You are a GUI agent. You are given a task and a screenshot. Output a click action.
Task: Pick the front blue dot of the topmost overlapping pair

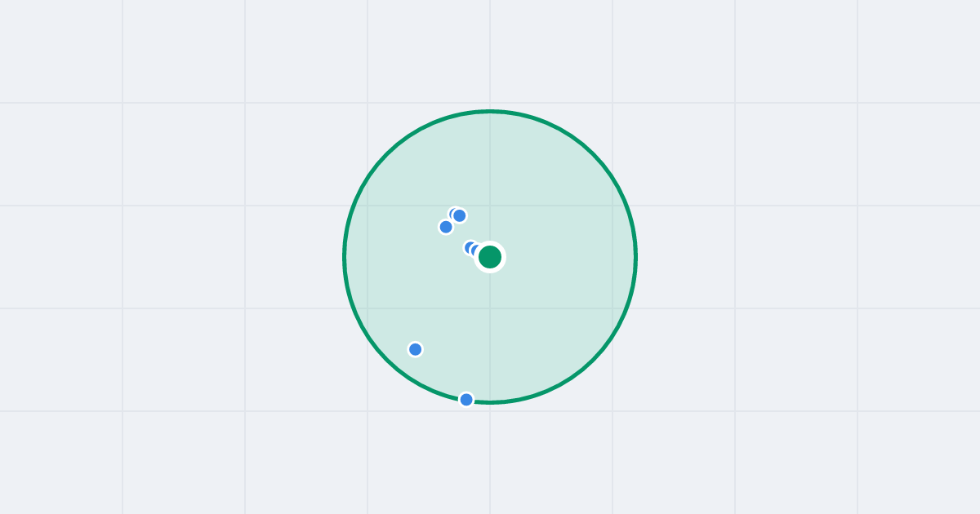460,215
